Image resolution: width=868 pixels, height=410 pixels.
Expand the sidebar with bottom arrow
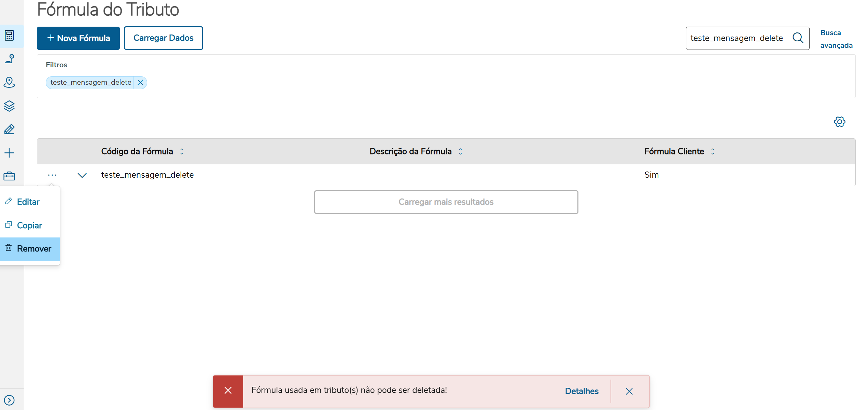9,400
